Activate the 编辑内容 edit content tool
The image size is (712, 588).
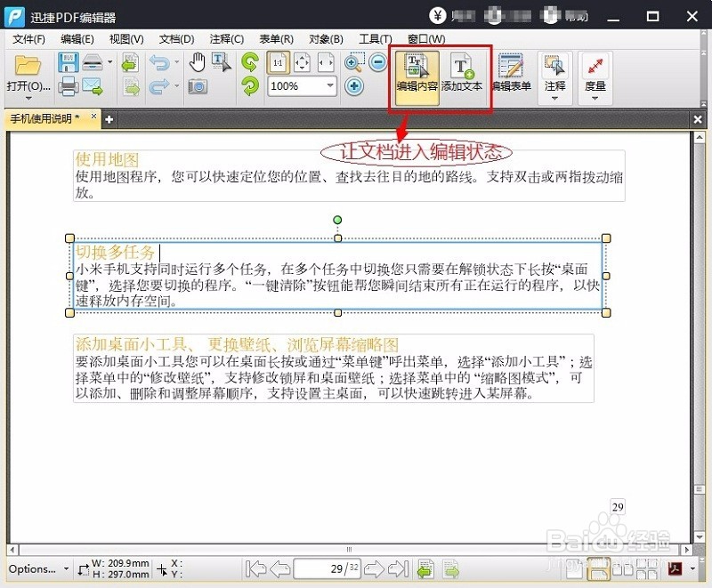click(417, 77)
